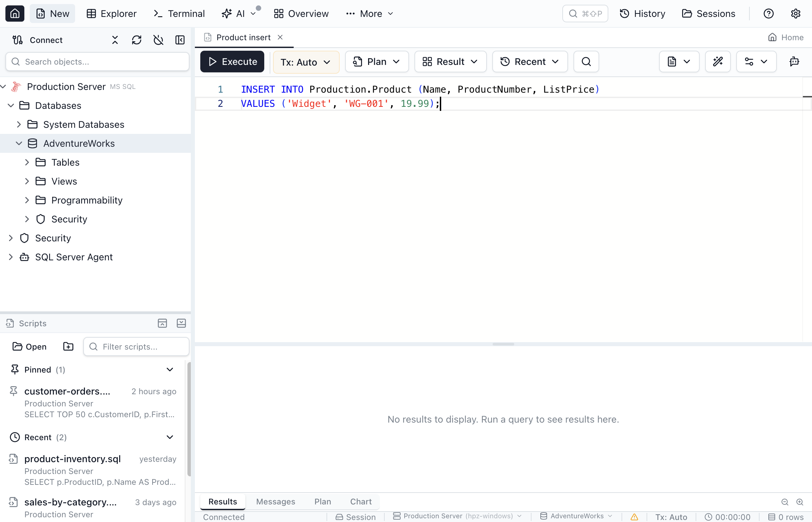Collapse the Databases folder
This screenshot has width=812, height=522.
[11, 106]
